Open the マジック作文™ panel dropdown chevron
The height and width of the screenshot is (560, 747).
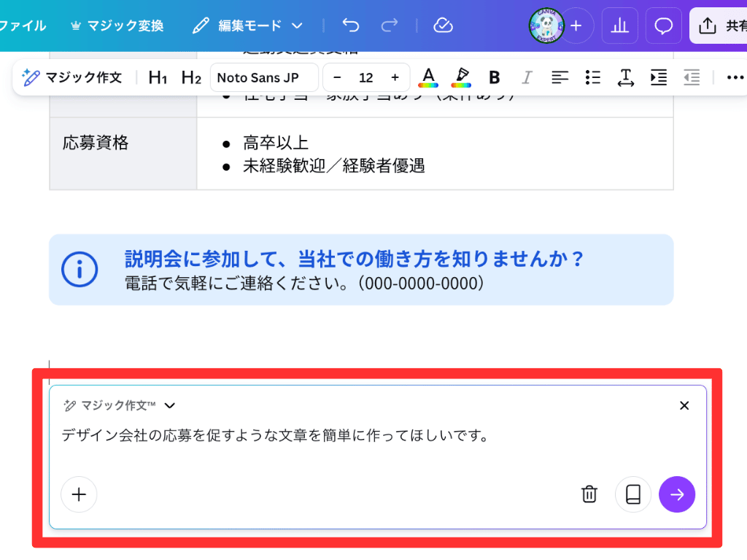click(171, 405)
